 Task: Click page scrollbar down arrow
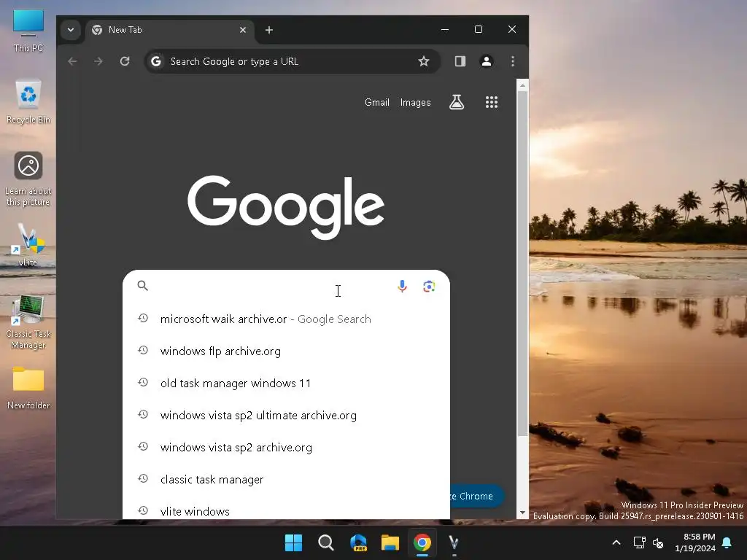[x=522, y=513]
